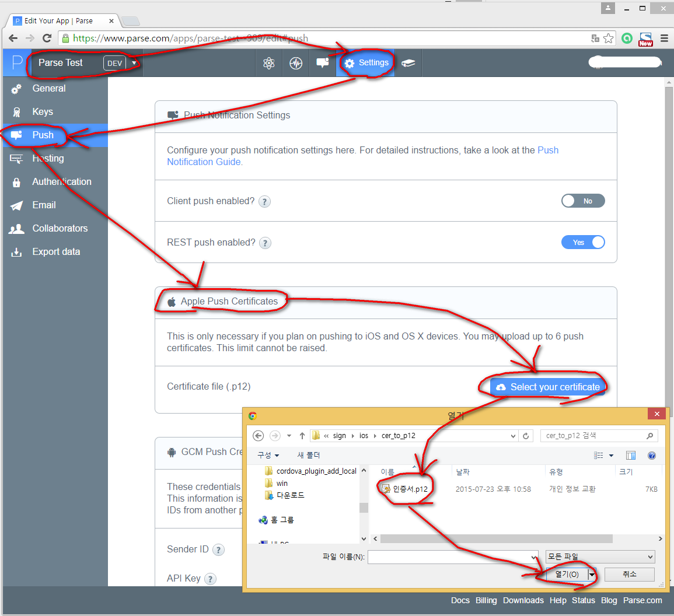Image resolution: width=674 pixels, height=616 pixels.
Task: Click the browser back arrow
Action: point(13,38)
